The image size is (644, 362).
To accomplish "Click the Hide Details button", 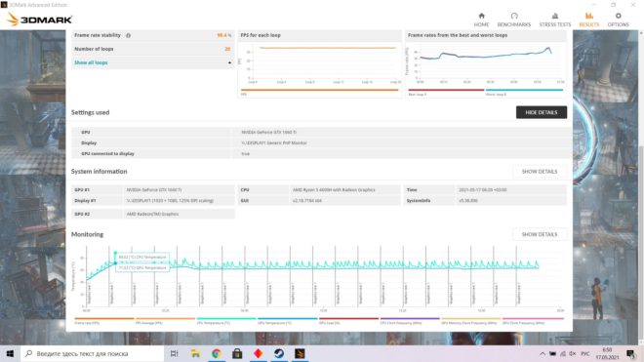I will (x=542, y=112).
